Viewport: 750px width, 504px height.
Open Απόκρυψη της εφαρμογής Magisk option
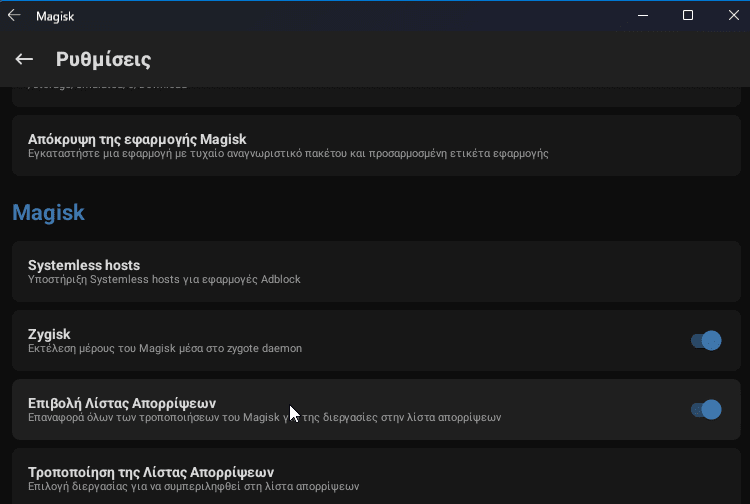click(376, 145)
